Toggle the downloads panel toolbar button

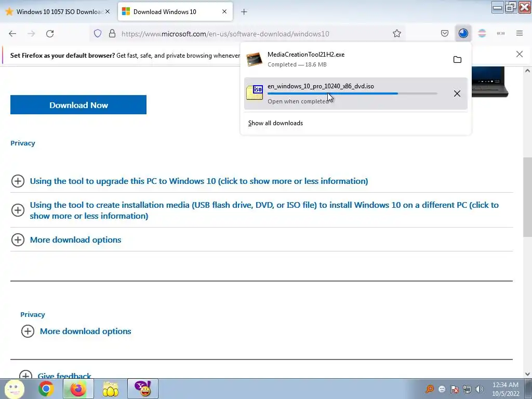click(463, 34)
